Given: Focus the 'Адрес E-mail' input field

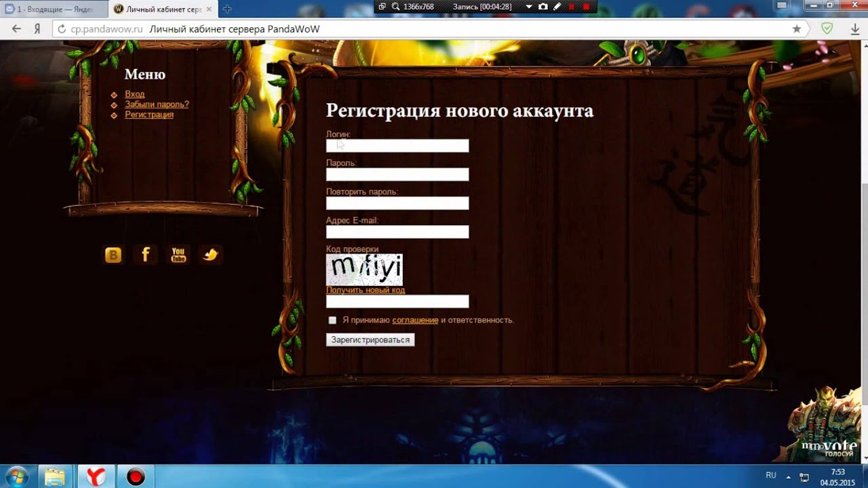Looking at the screenshot, I should pyautogui.click(x=397, y=232).
